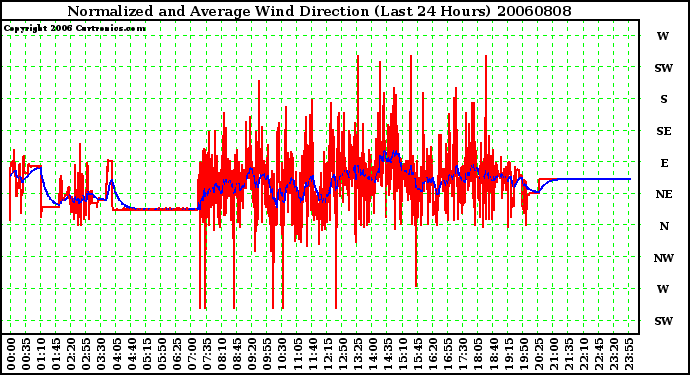Click the 21:35 time label
The image size is (690, 375).
coord(569,354)
